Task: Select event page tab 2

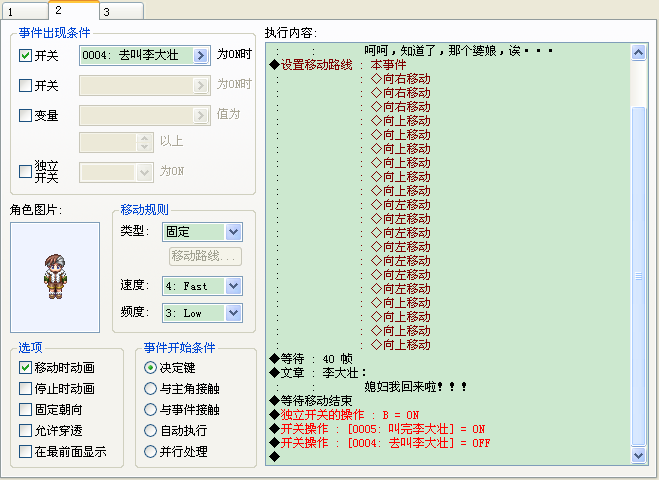Action: click(74, 10)
